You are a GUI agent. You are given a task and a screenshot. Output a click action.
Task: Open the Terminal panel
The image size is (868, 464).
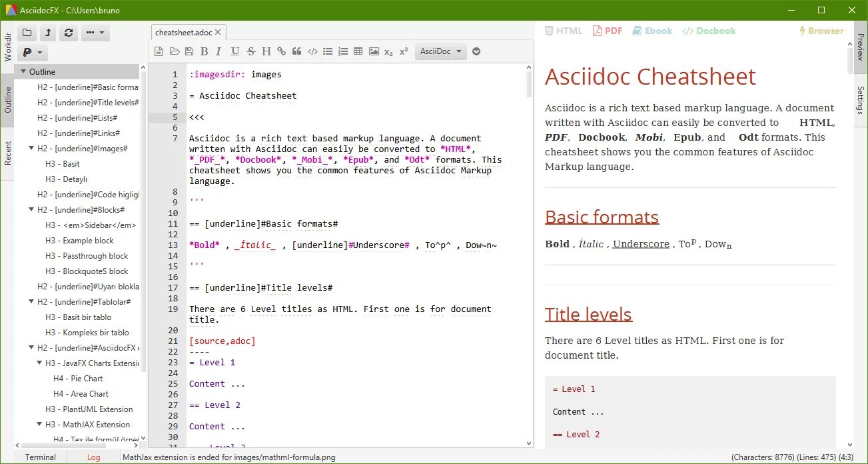pyautogui.click(x=41, y=457)
